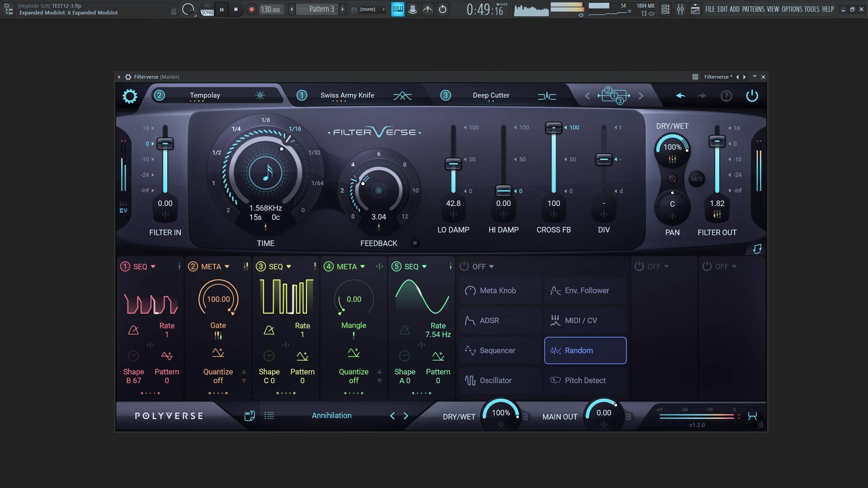868x488 pixels.
Task: Click the FILTER OUT fader handle
Action: 717,141
